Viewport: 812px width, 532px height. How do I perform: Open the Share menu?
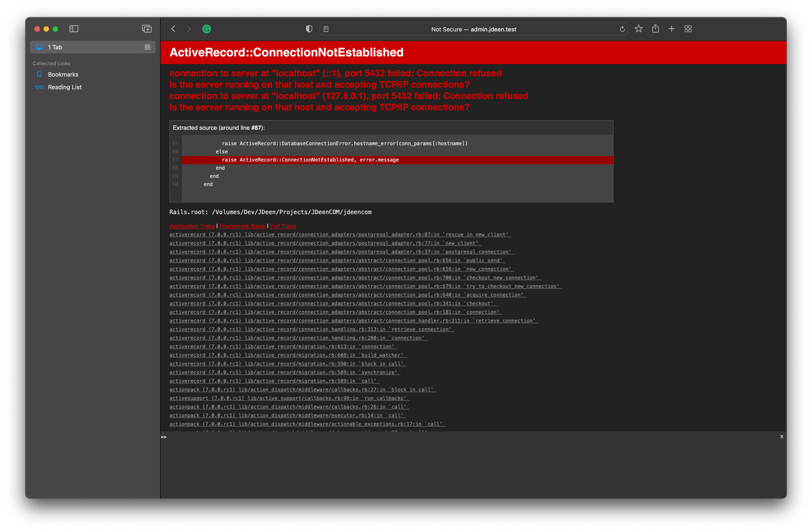point(655,29)
